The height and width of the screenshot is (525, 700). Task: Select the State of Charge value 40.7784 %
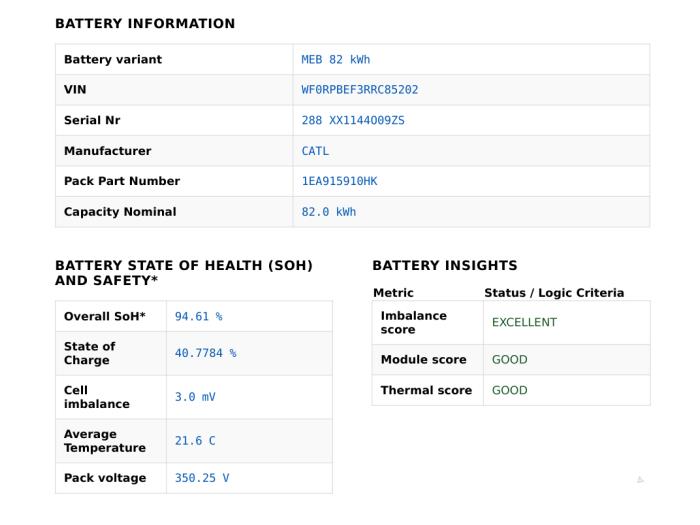[x=206, y=353]
